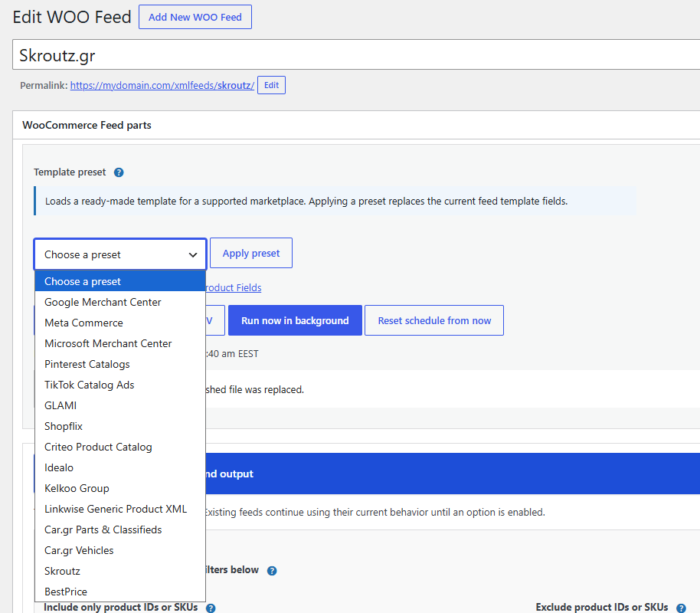The height and width of the screenshot is (613, 700).
Task: Click Apply preset button
Action: (251, 253)
